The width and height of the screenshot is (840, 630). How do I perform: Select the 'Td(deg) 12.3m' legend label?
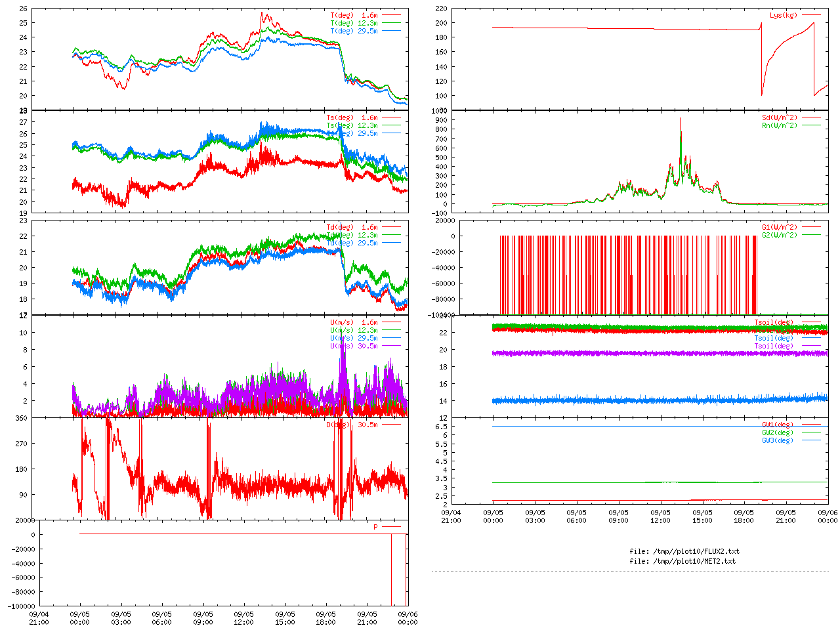point(352,236)
